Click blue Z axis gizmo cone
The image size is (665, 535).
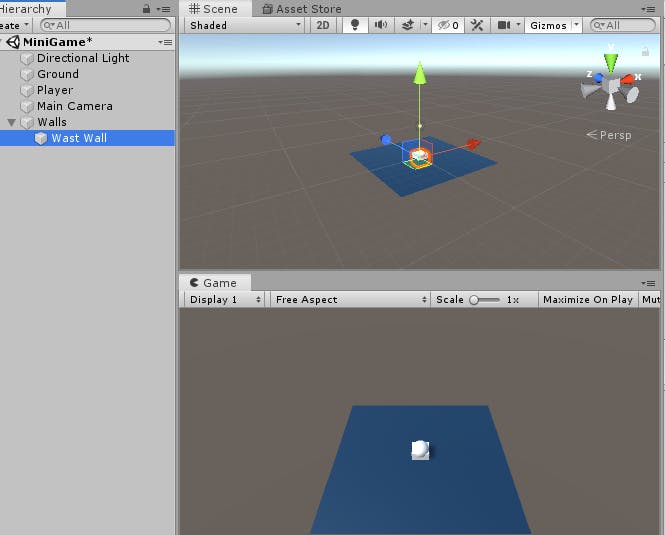tap(598, 78)
